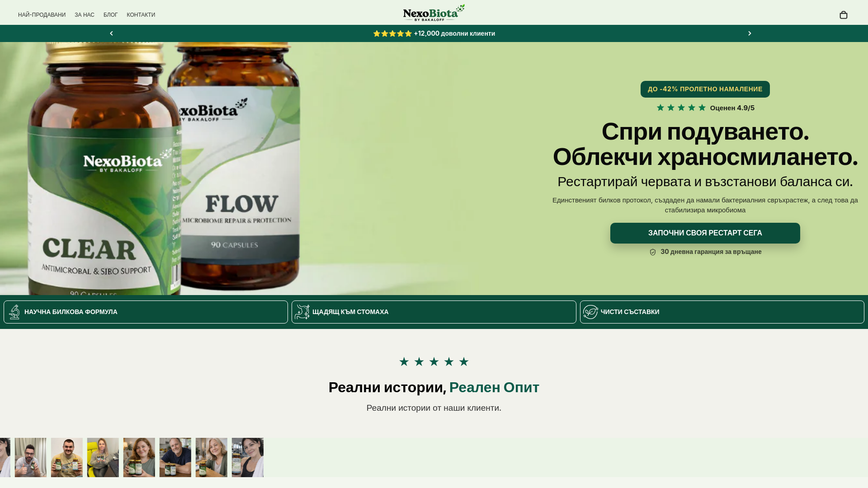Open thumbnail of gray-haired woman

point(212,457)
